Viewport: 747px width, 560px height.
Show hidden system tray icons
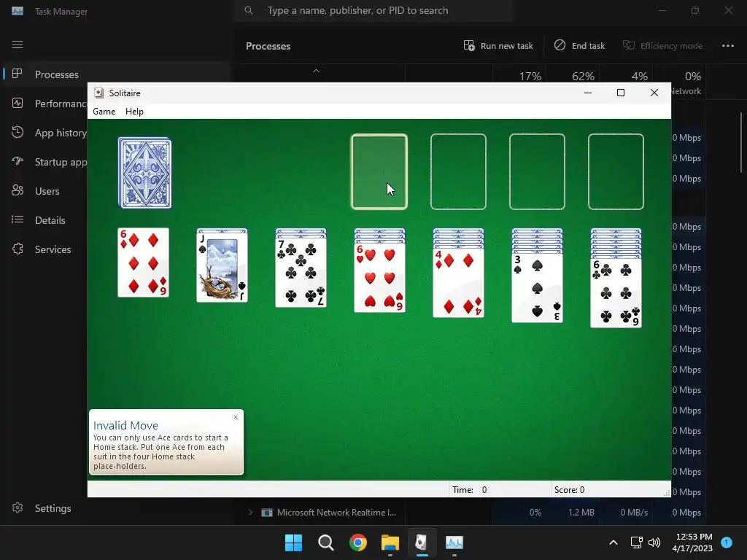tap(614, 542)
